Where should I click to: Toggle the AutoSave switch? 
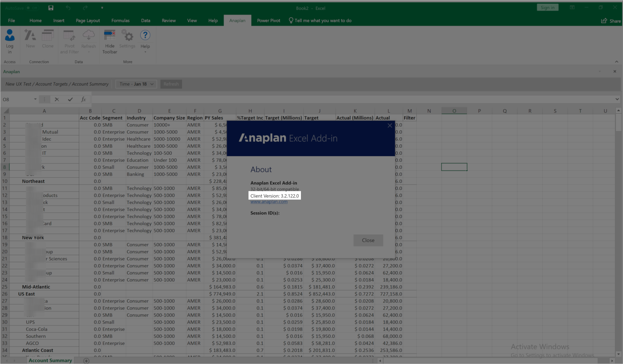(x=32, y=8)
